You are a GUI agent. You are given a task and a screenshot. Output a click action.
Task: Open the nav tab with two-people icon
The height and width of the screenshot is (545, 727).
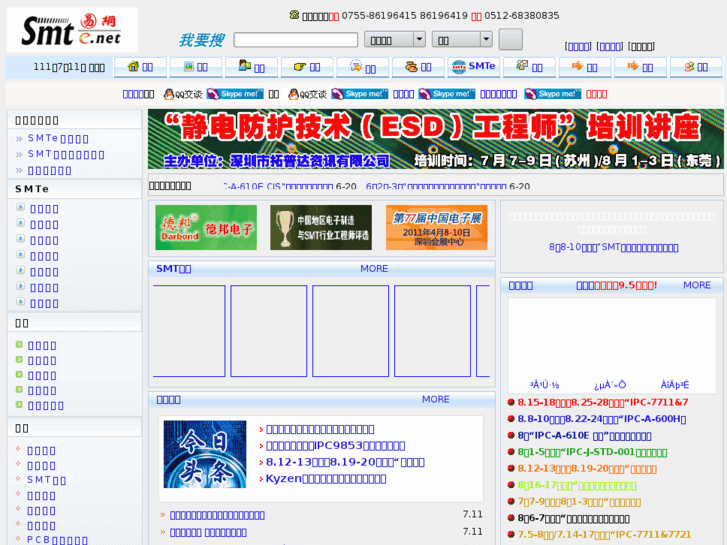[x=251, y=67]
